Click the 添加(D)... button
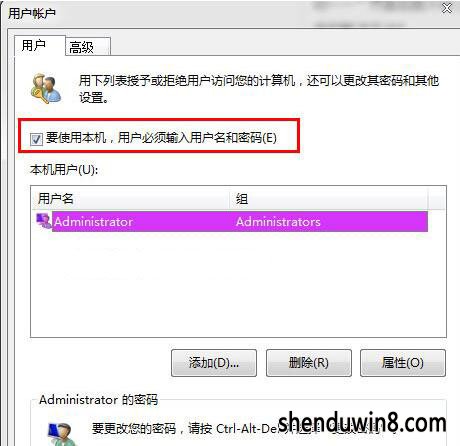This screenshot has height=446, width=460. click(x=214, y=363)
